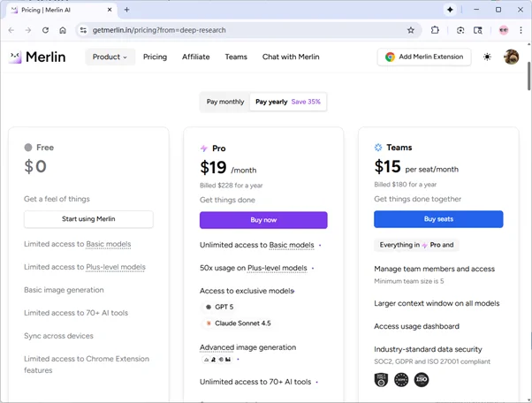Viewport: 532px width, 403px height.
Task: Open the Teams navigation link
Action: coord(236,57)
